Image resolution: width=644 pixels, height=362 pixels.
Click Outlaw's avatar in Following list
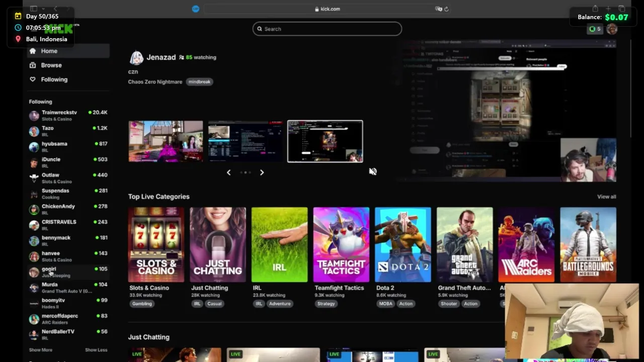coord(34,178)
